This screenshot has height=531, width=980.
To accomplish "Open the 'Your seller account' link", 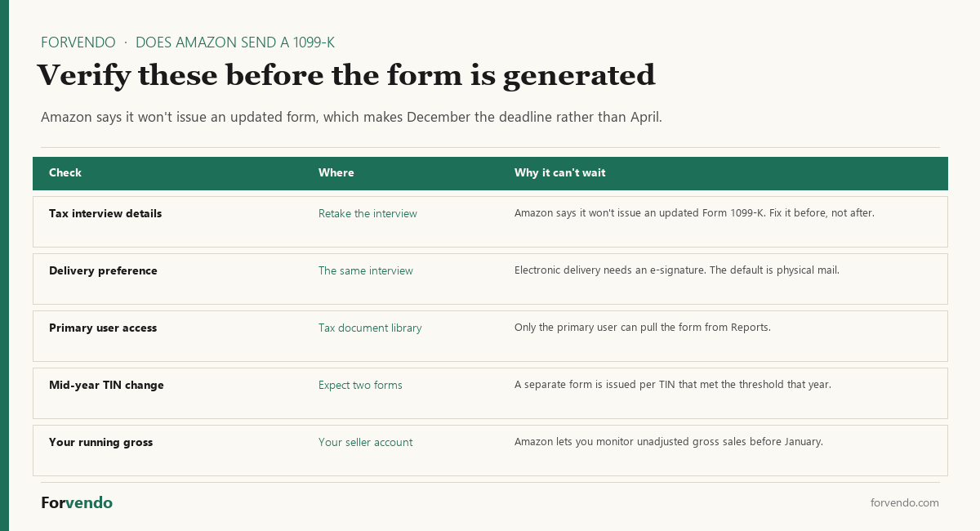I will pos(365,442).
